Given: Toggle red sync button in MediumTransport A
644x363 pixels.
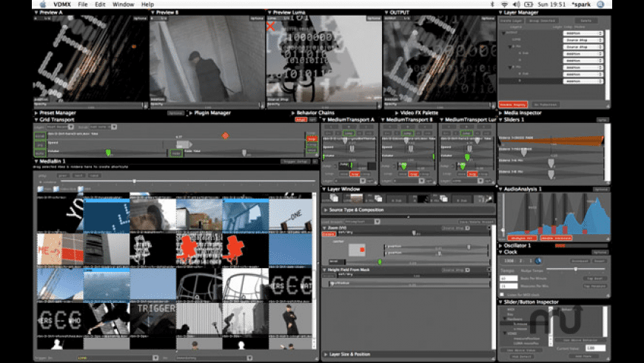Looking at the screenshot, I should (355, 174).
